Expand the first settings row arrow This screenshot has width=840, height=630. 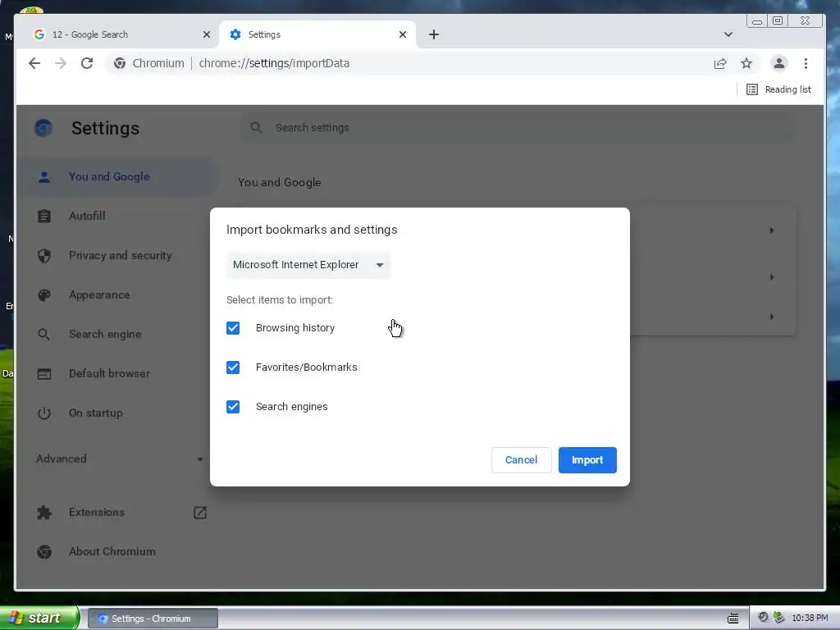771,231
